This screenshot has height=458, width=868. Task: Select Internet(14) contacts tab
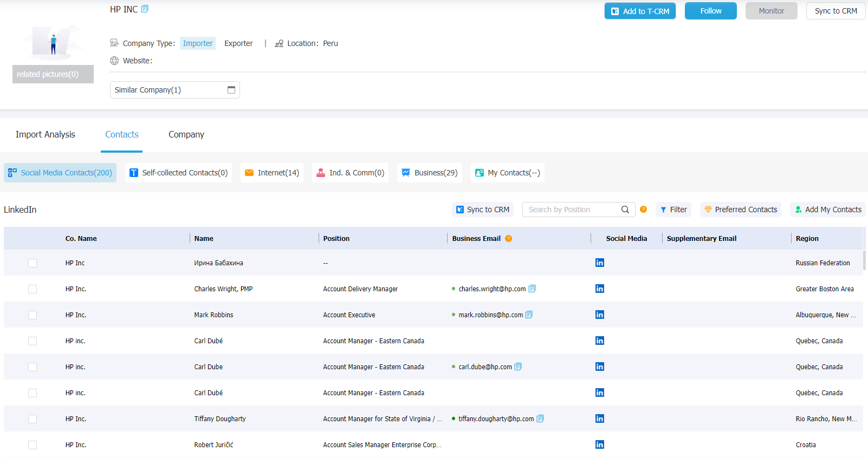point(272,173)
